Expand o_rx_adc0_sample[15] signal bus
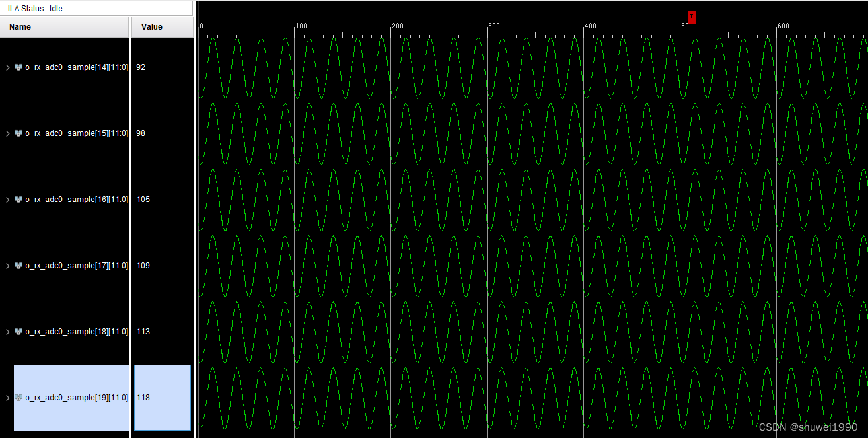This screenshot has height=438, width=868. (8, 133)
